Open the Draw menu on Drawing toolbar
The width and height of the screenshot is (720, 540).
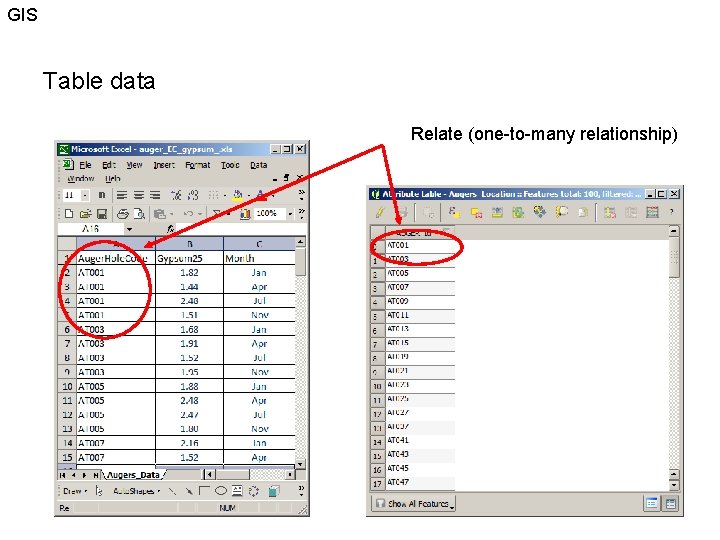pos(75,491)
